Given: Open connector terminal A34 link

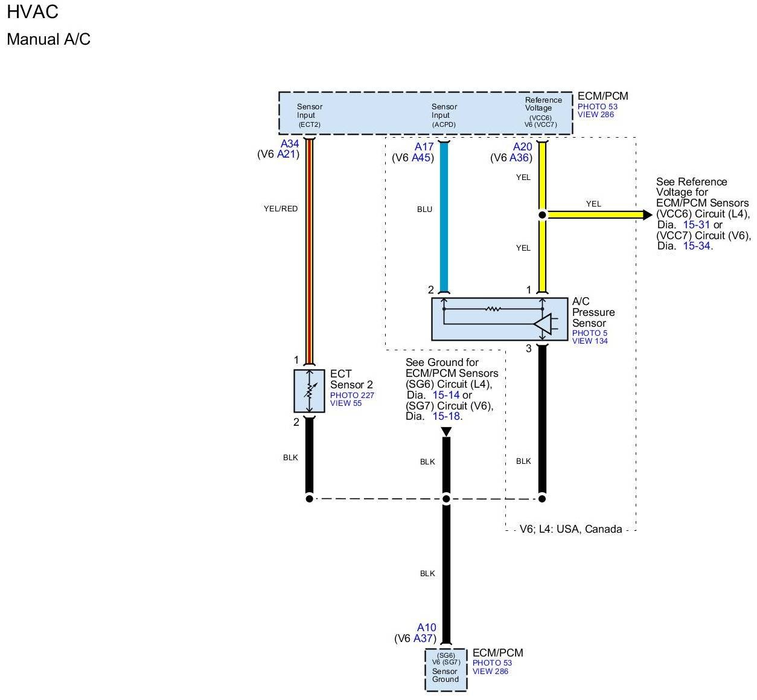Looking at the screenshot, I should (290, 144).
